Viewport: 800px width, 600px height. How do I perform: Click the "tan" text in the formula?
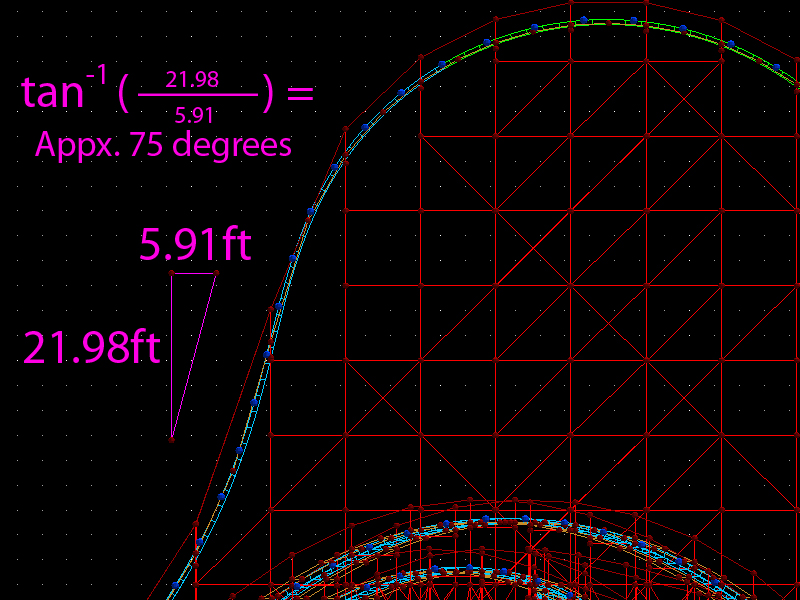coord(53,92)
